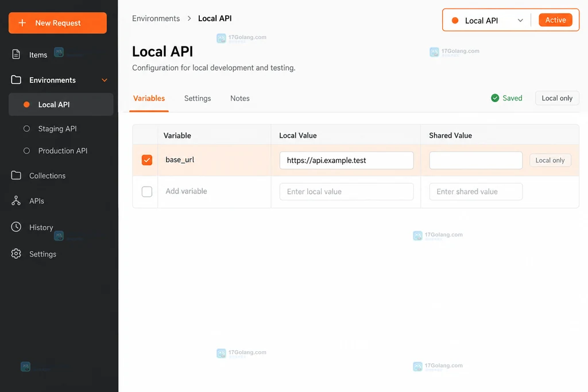The height and width of the screenshot is (392, 588).
Task: Uncheck the base_url variable checkbox
Action: click(147, 160)
